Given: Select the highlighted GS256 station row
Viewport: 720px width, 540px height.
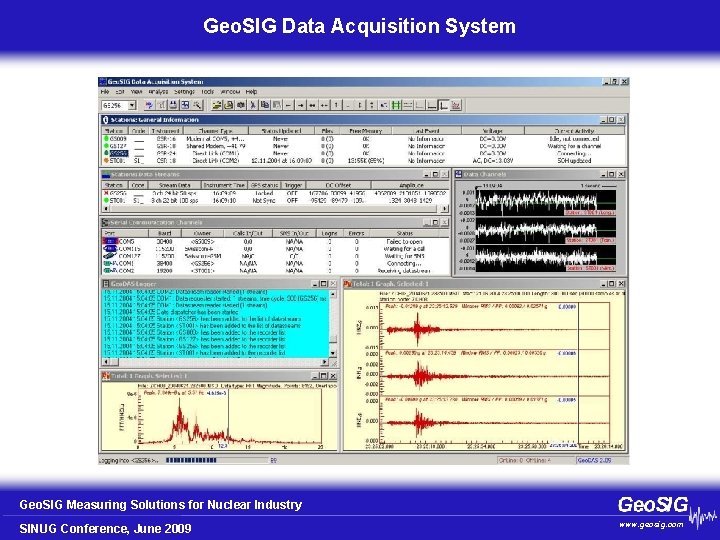Looking at the screenshot, I should coord(364,153).
